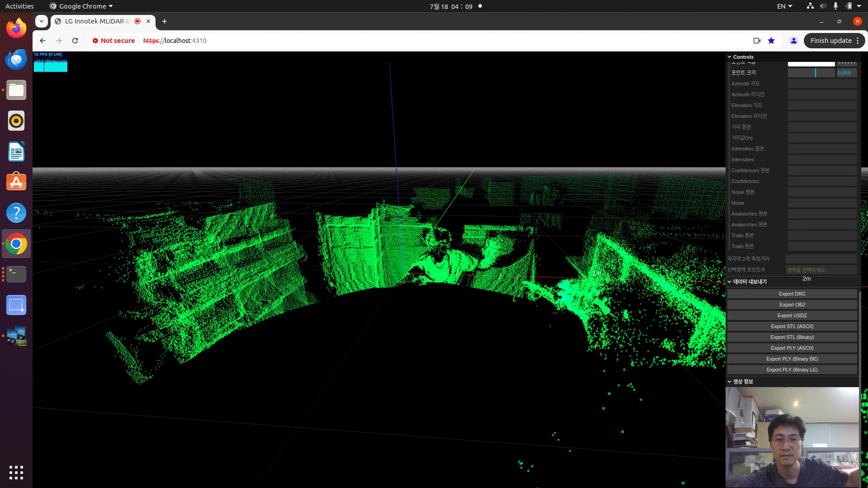Click the microphone icon in top bar
Viewport: 868px width, 488px height.
(x=835, y=6)
